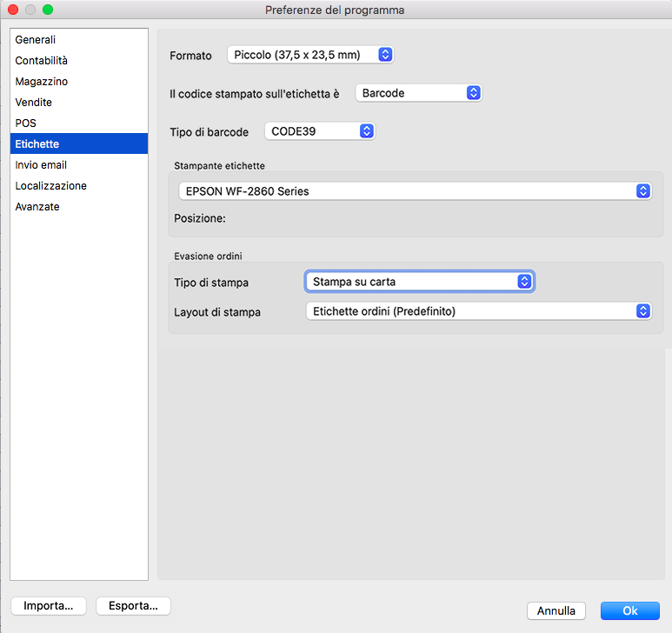This screenshot has width=672, height=633.
Task: Click the Importa... button
Action: pos(49,606)
